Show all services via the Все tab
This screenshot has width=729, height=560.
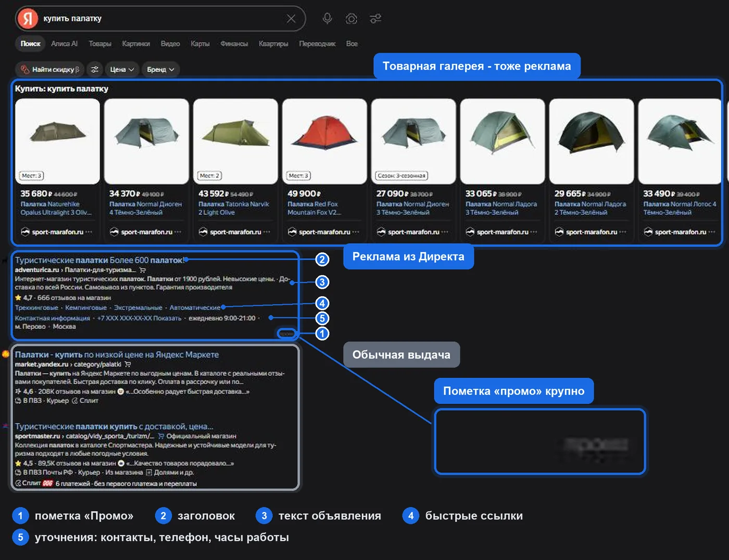click(x=352, y=44)
